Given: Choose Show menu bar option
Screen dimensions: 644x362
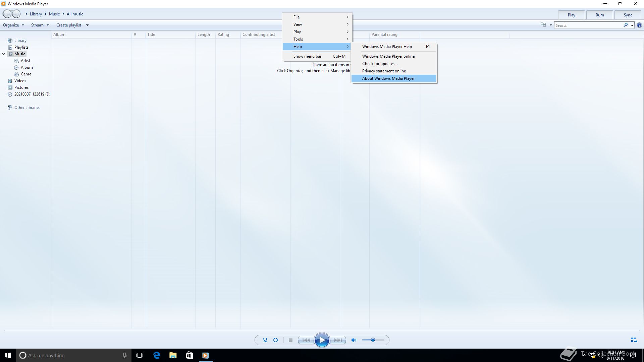Looking at the screenshot, I should click(x=317, y=56).
